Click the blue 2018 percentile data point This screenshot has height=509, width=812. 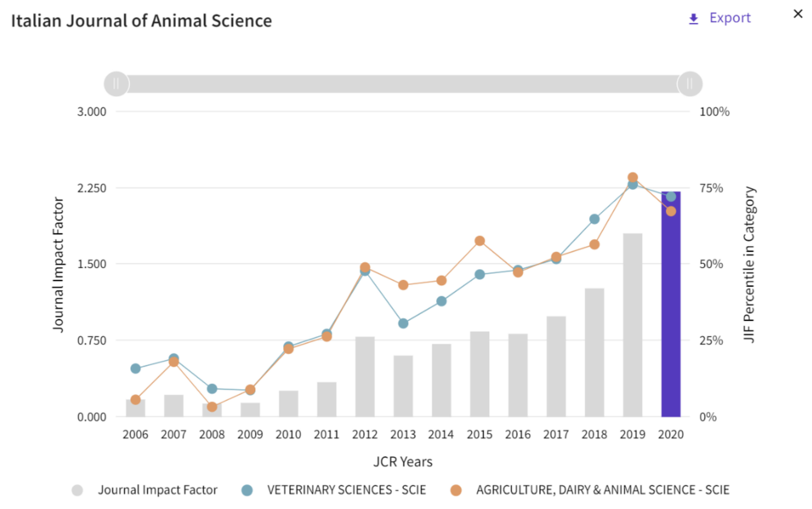pyautogui.click(x=595, y=219)
